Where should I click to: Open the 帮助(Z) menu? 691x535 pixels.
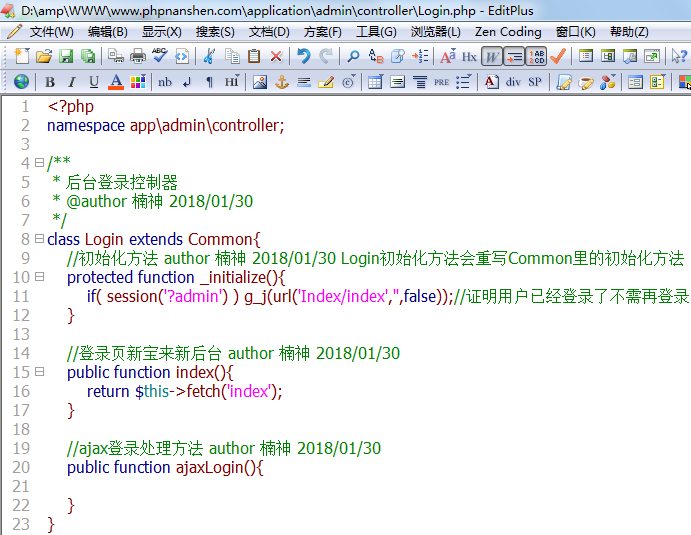(629, 32)
